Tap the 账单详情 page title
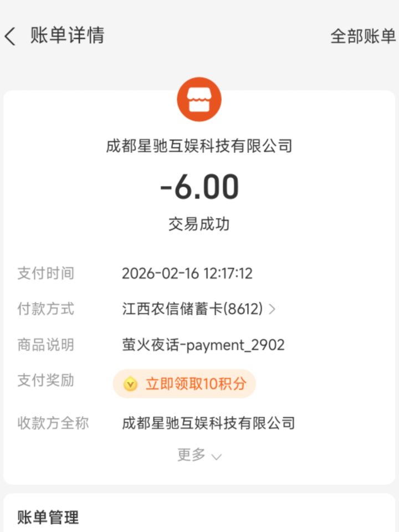 67,35
